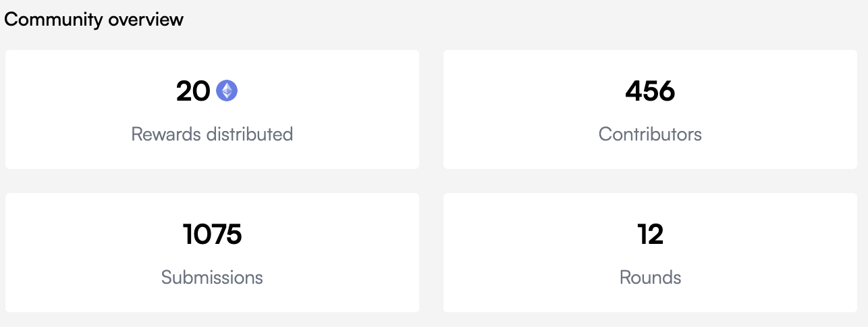Click the word distributed in the label
The height and width of the screenshot is (327, 868).
tap(250, 134)
